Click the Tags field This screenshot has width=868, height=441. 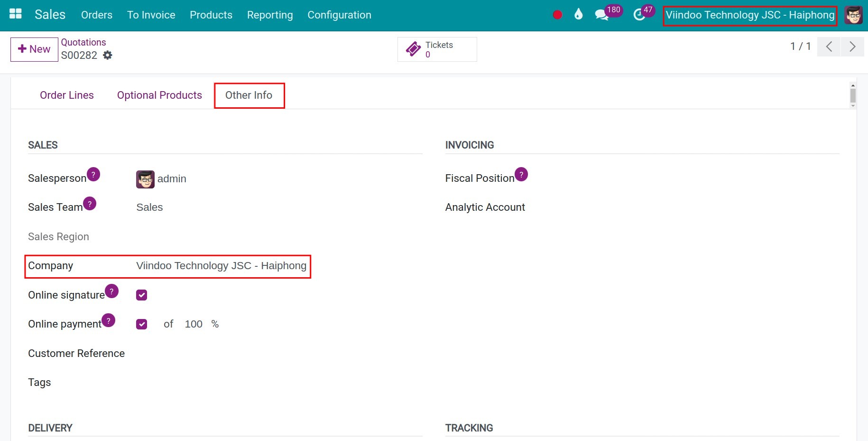pyautogui.click(x=279, y=383)
